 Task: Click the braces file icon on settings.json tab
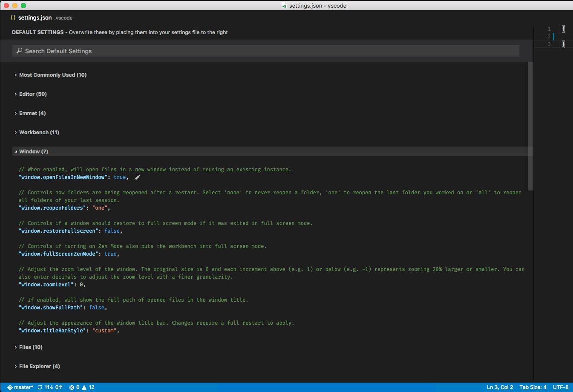point(13,18)
